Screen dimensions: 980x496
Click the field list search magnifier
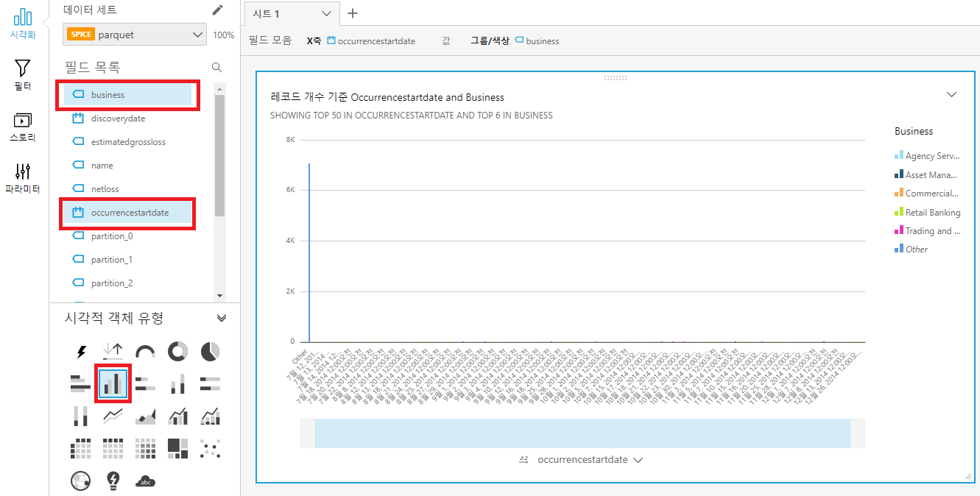tap(217, 68)
